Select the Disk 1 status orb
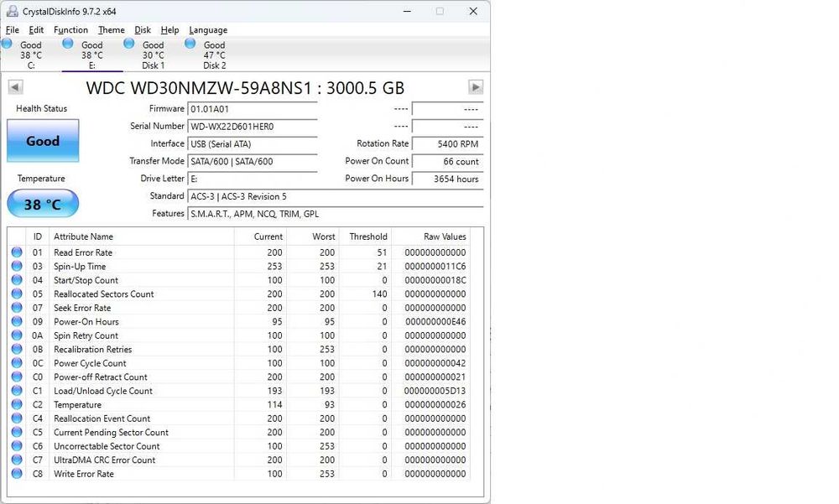 (x=129, y=44)
